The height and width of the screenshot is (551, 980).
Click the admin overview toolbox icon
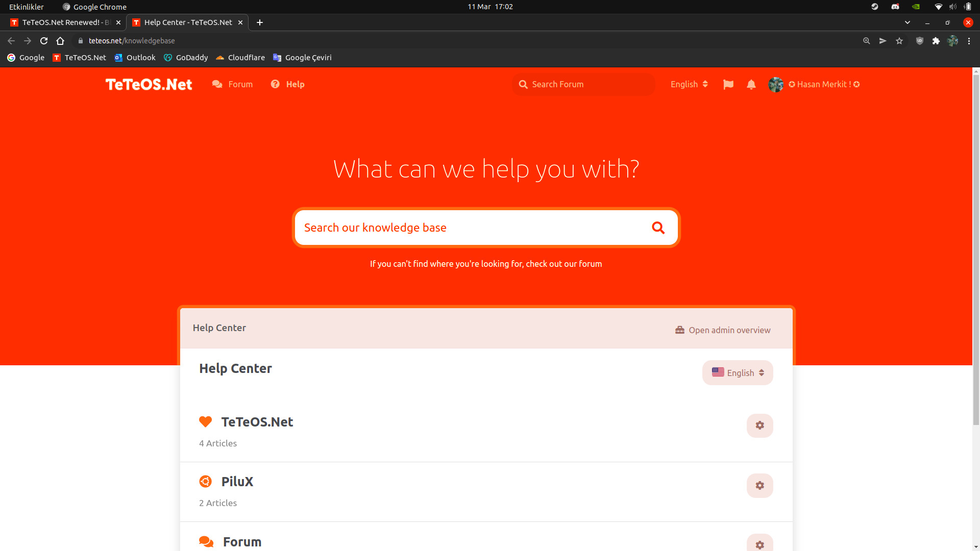pyautogui.click(x=680, y=330)
